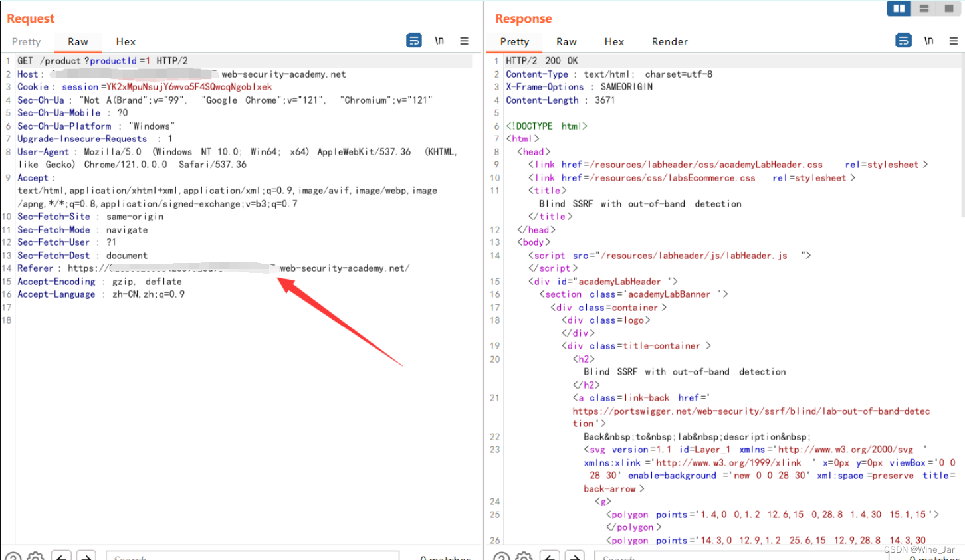This screenshot has width=965, height=560.
Task: Toggle show non-printable chars \n in Response
Action: click(x=928, y=41)
